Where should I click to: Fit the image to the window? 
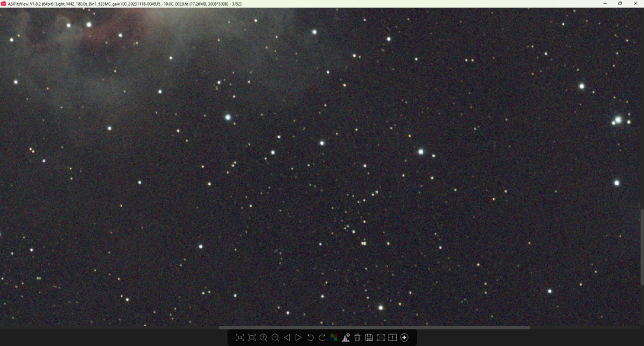coord(252,338)
